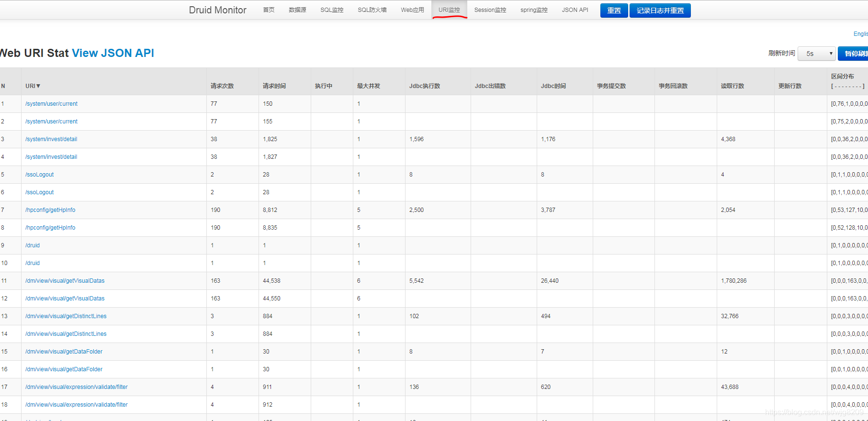The image size is (868, 421).
Task: Open /system/user/current link in row 1
Action: [x=51, y=104]
